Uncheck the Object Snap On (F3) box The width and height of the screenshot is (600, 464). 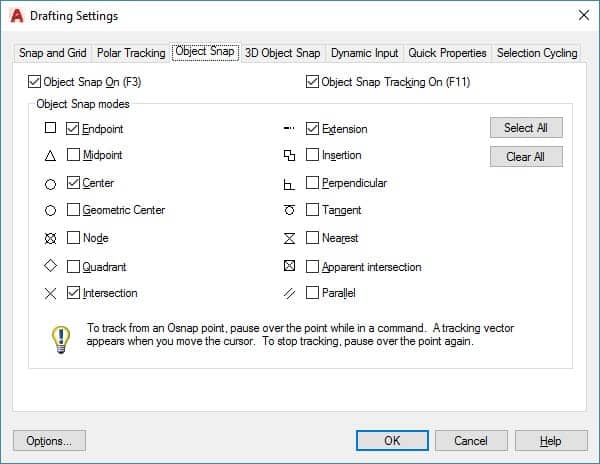(x=36, y=82)
